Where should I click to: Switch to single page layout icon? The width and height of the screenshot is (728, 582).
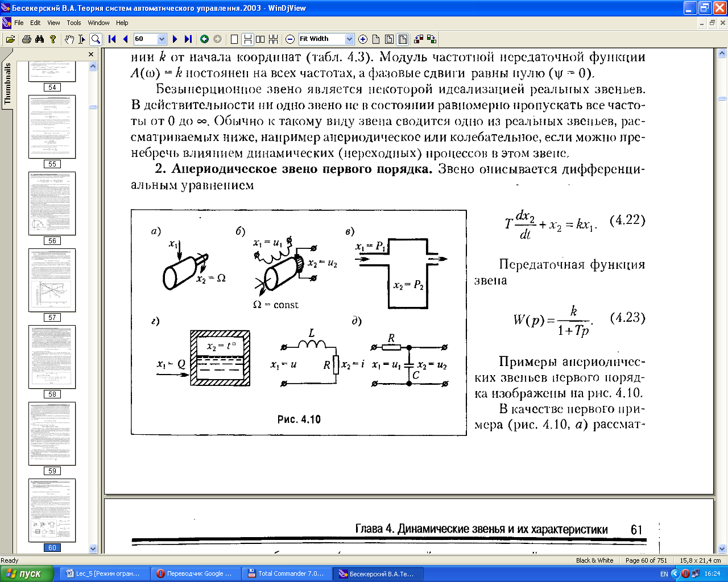click(x=234, y=39)
